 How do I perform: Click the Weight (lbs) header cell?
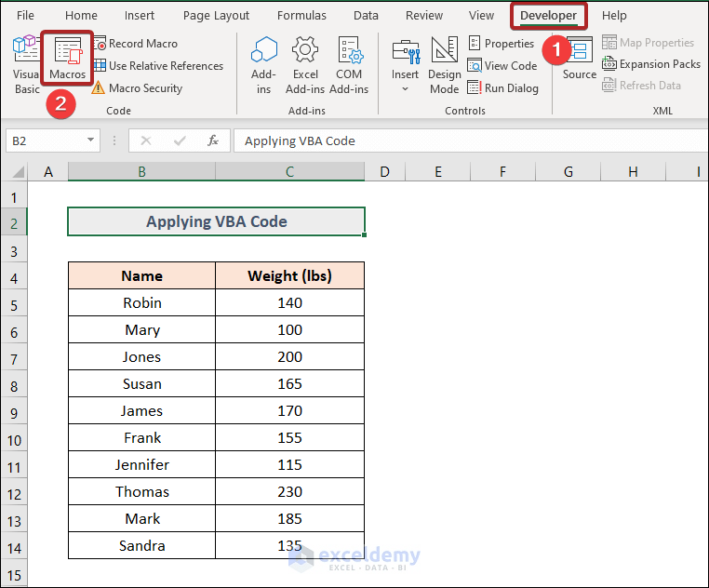290,275
